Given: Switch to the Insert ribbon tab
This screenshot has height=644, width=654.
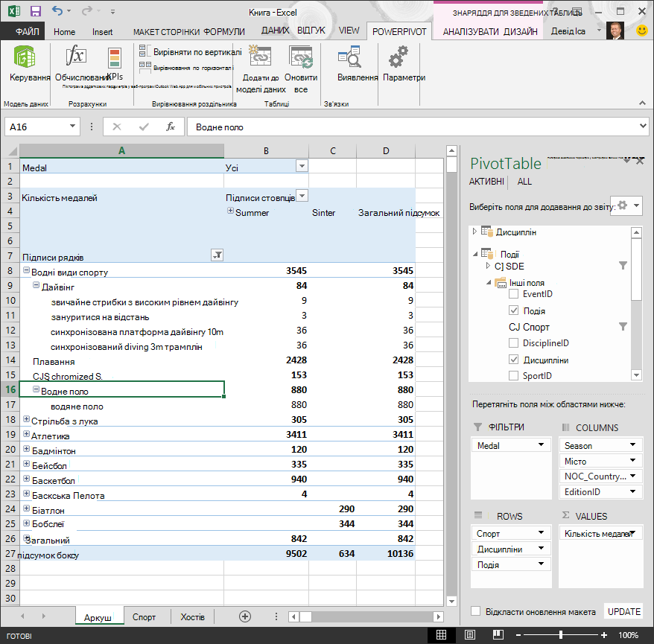Looking at the screenshot, I should point(102,32).
